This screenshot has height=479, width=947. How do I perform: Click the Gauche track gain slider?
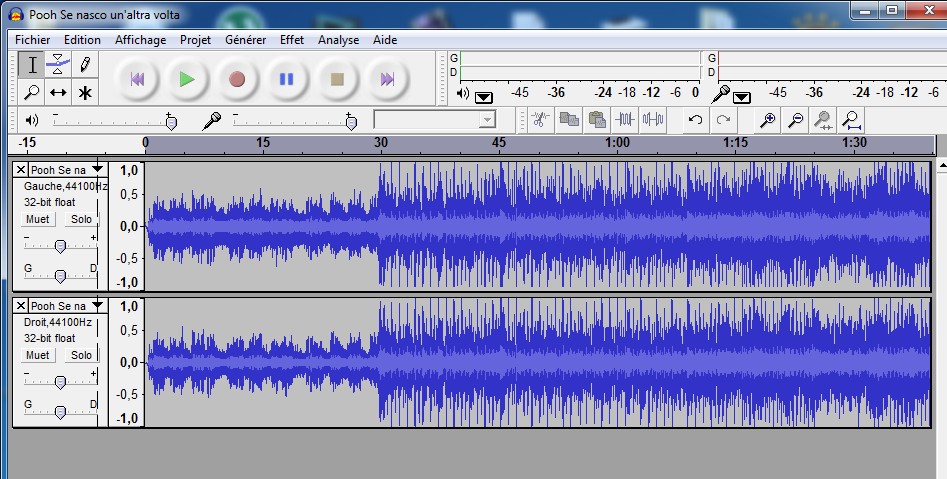click(x=60, y=246)
